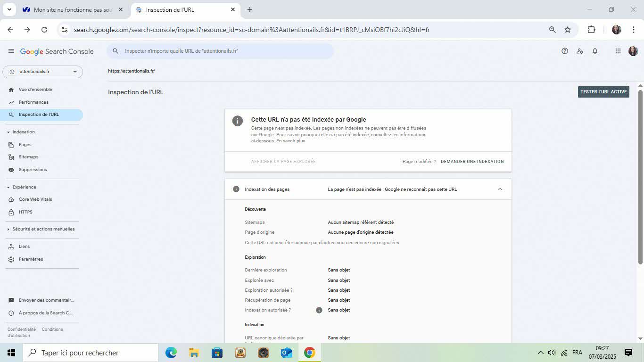Open Microsoft Edge from the taskbar
Screen dimensions: 644x362
pos(171,353)
